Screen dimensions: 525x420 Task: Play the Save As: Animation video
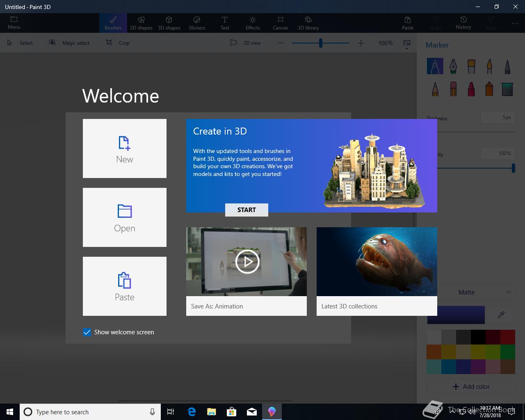pos(247,261)
